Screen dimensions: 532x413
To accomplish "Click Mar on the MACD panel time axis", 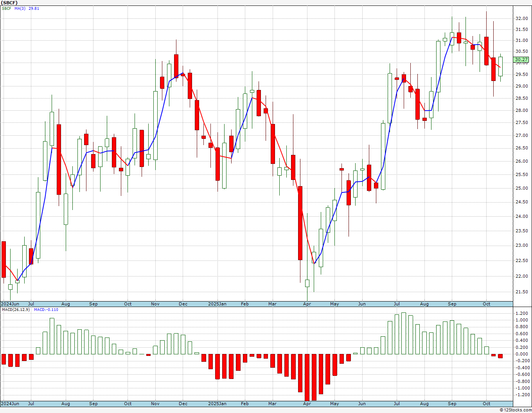I will pyautogui.click(x=273, y=404).
